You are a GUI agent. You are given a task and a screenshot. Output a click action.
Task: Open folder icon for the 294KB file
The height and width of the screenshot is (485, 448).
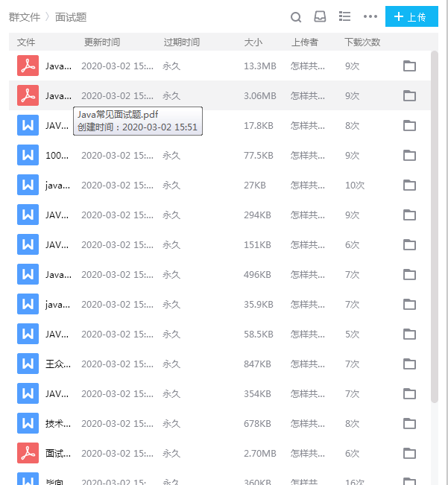[409, 215]
